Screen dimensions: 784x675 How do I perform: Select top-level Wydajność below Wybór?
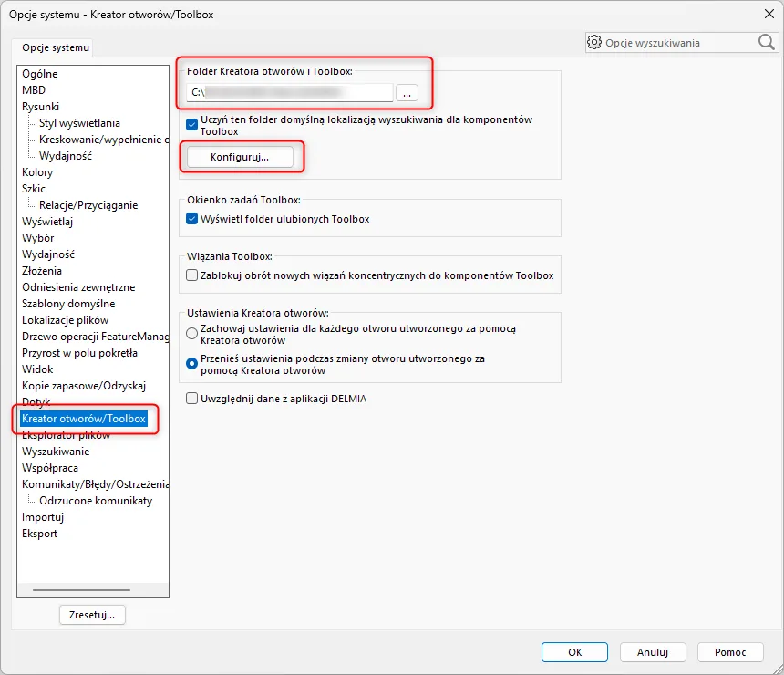click(48, 254)
